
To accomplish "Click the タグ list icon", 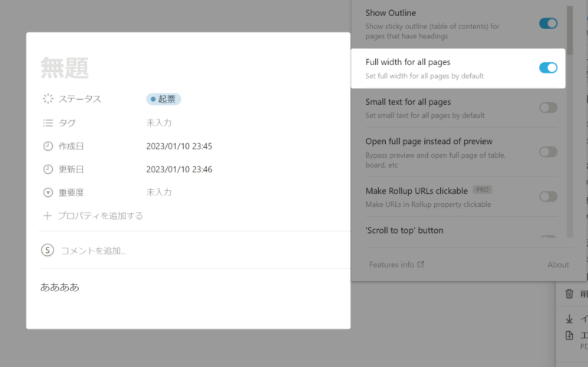I will (48, 123).
